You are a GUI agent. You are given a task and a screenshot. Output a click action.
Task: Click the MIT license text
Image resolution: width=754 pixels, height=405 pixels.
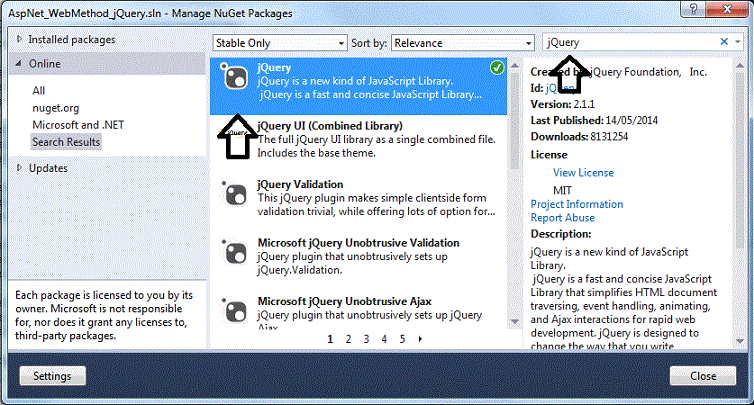562,190
